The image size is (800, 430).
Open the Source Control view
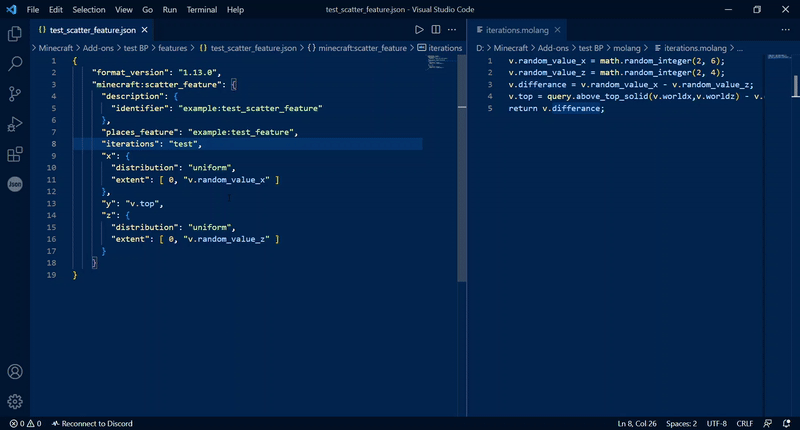(x=15, y=94)
